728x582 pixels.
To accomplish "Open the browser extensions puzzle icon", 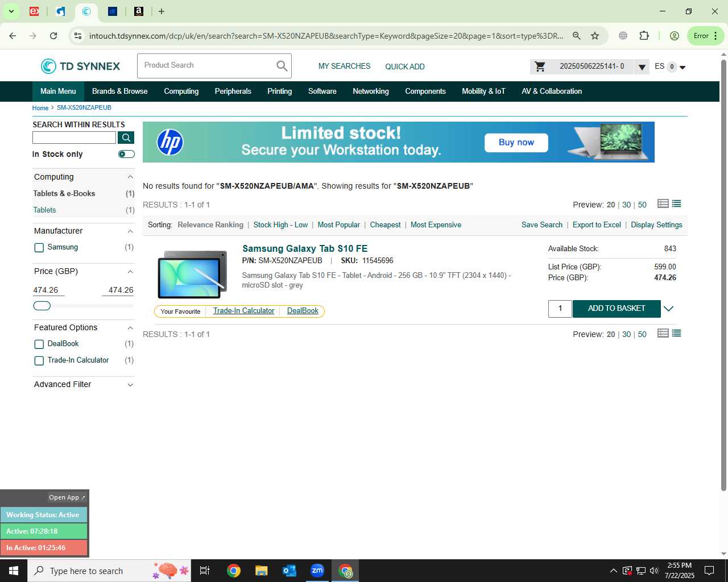I will point(644,36).
